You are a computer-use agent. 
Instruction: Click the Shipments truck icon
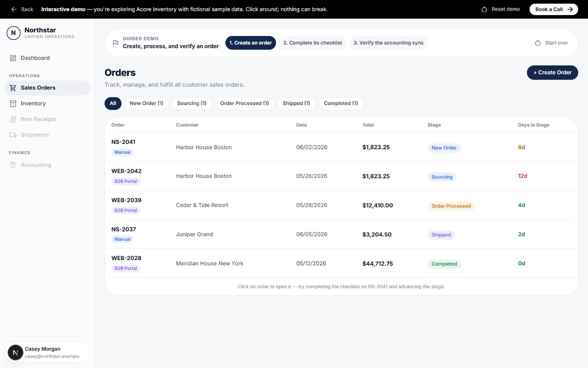[13, 135]
